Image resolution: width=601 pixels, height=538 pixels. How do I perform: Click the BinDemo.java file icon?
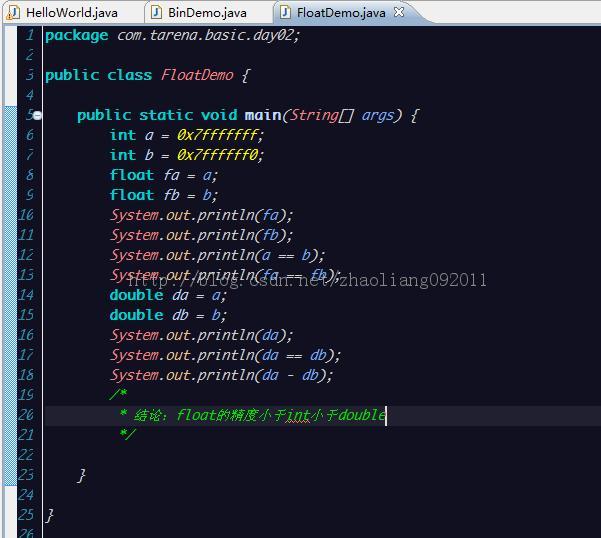(156, 12)
